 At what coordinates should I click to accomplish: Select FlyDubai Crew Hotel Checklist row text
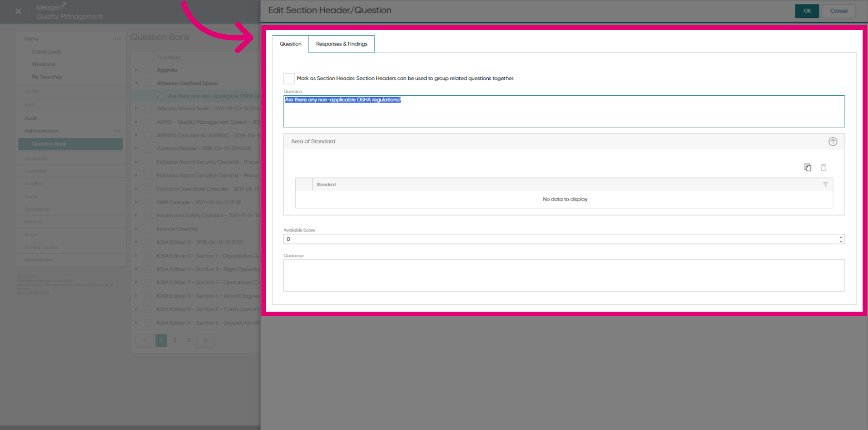208,189
